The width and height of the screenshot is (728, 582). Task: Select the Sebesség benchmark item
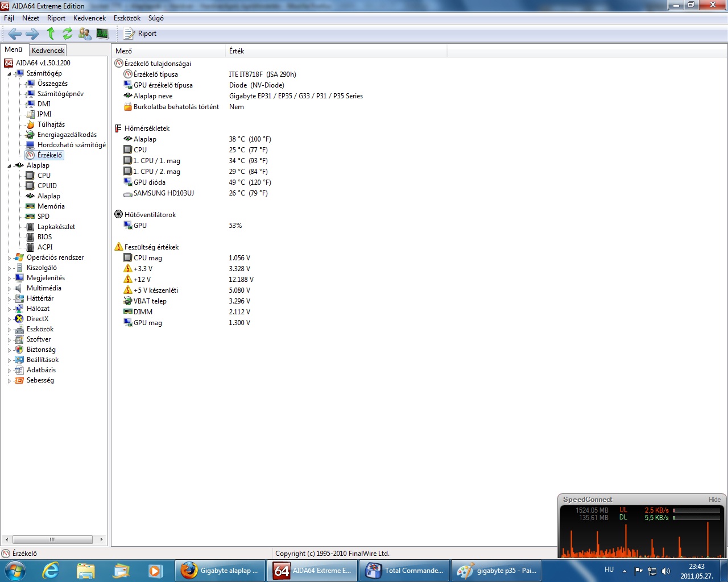[40, 380]
